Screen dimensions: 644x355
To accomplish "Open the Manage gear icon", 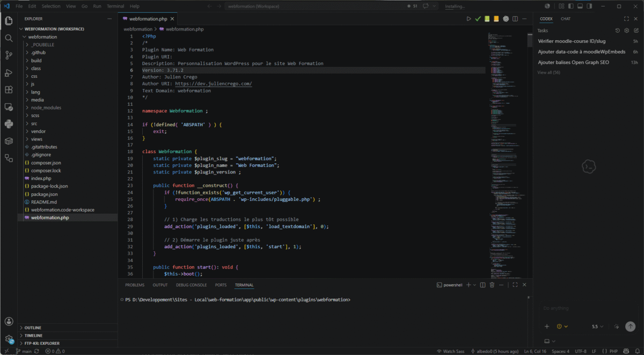I will [x=9, y=339].
